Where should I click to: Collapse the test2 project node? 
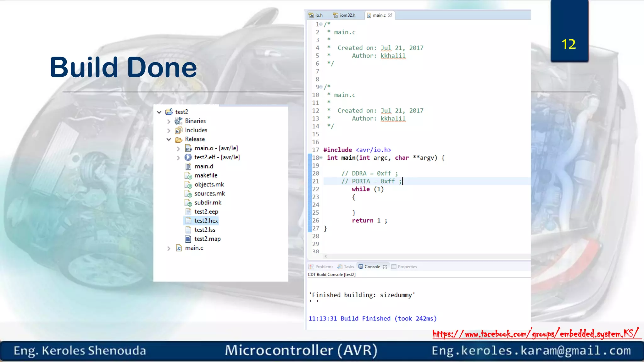click(159, 112)
